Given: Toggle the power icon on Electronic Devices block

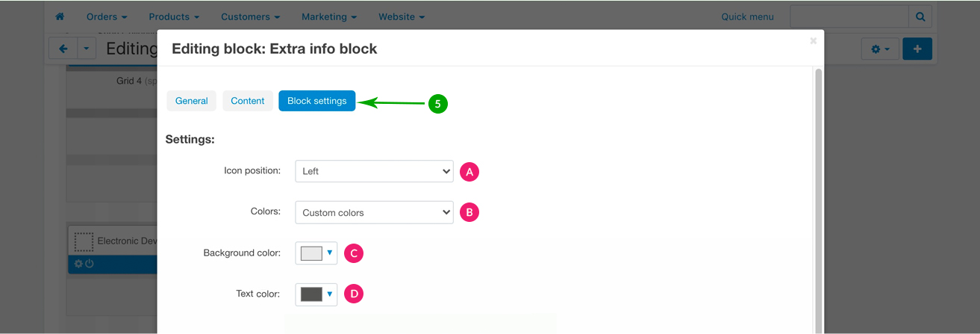Looking at the screenshot, I should [90, 264].
